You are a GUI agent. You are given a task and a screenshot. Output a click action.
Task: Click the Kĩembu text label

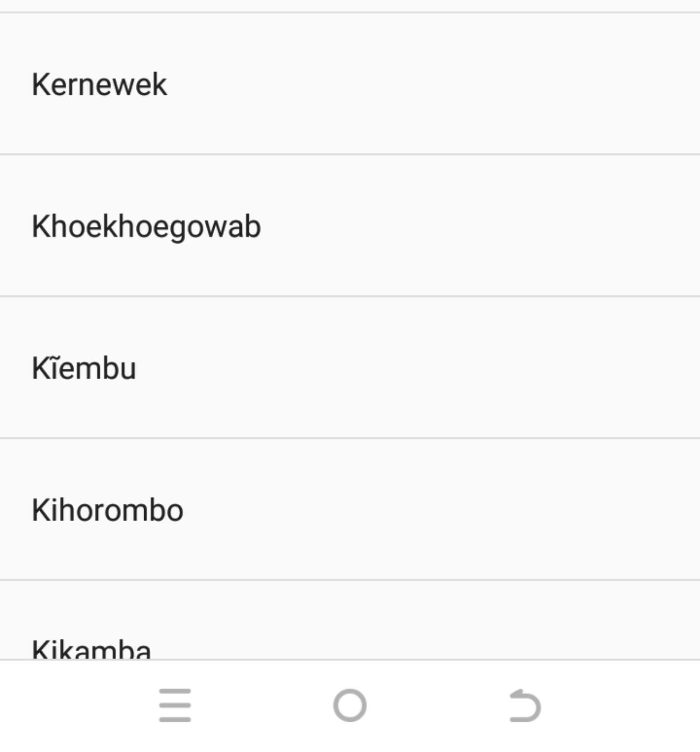(x=84, y=369)
